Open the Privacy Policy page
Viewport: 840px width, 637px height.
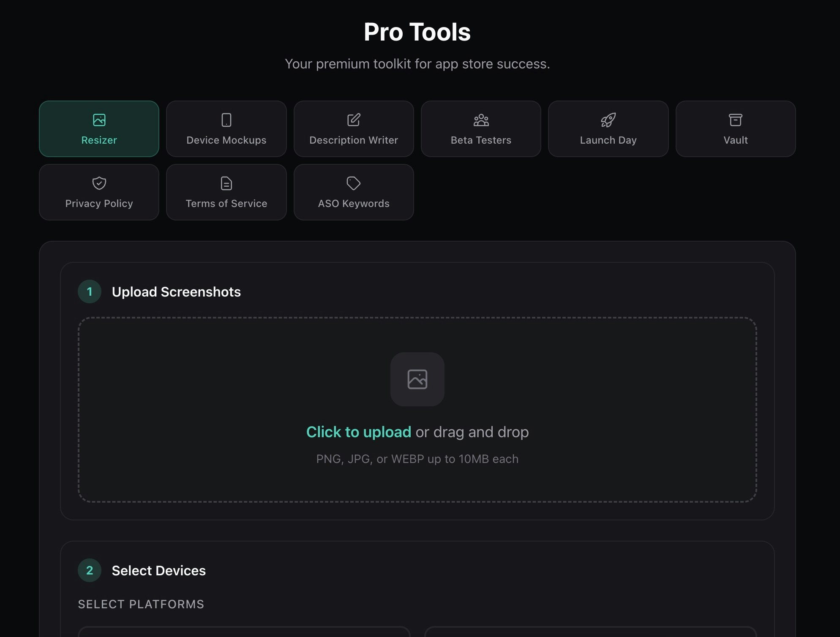coord(99,192)
